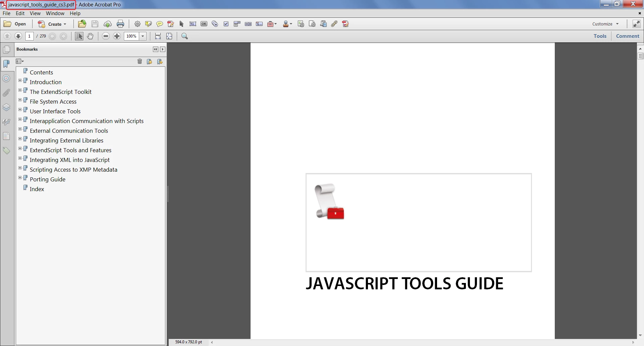
Task: Open the red toolbox dropdown icon
Action: (272, 24)
